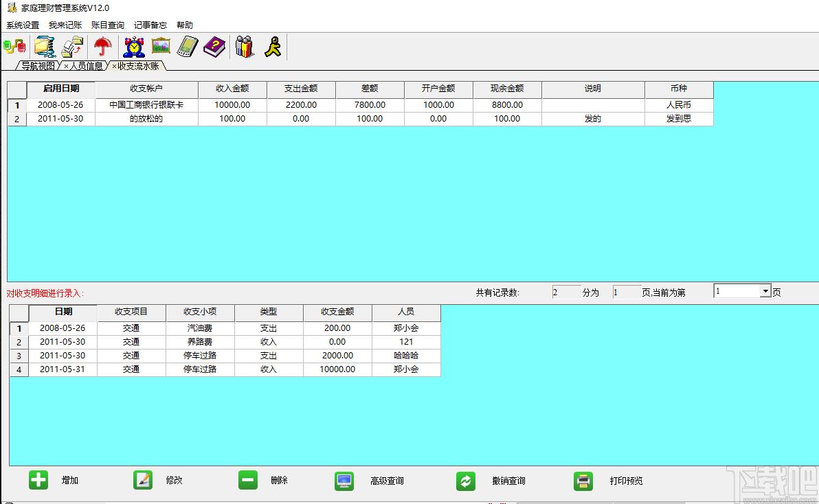819x504 pixels.
Task: Click the 10000.00 amount in detail row 4
Action: pos(337,369)
